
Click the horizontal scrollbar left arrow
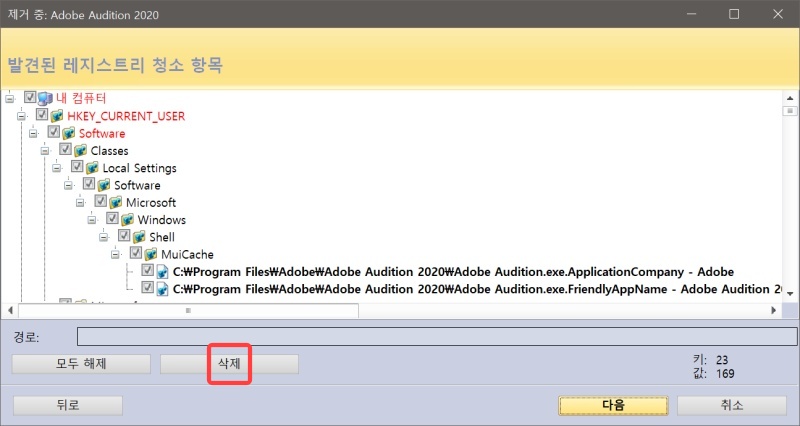pyautogui.click(x=10, y=310)
